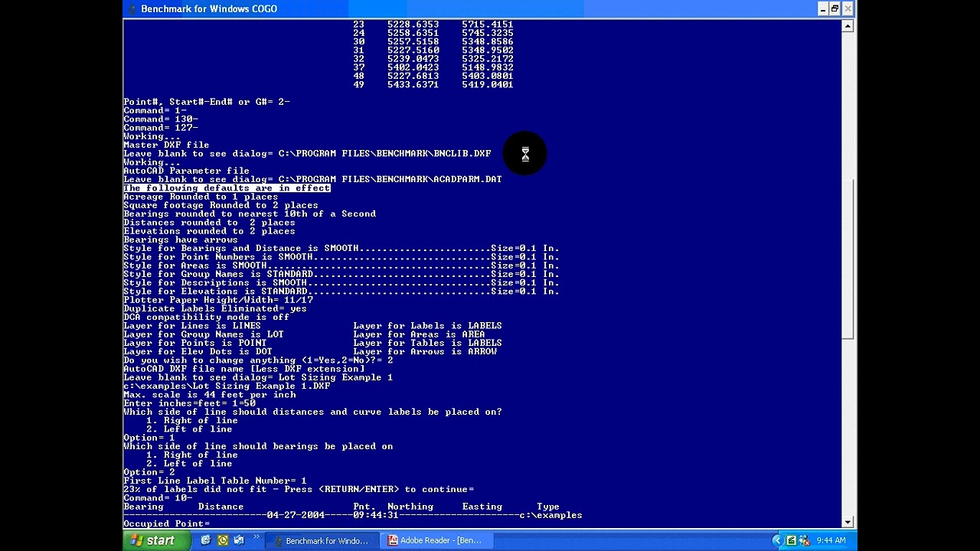Click 'Layer for Tables is LABELS' text

coord(427,343)
